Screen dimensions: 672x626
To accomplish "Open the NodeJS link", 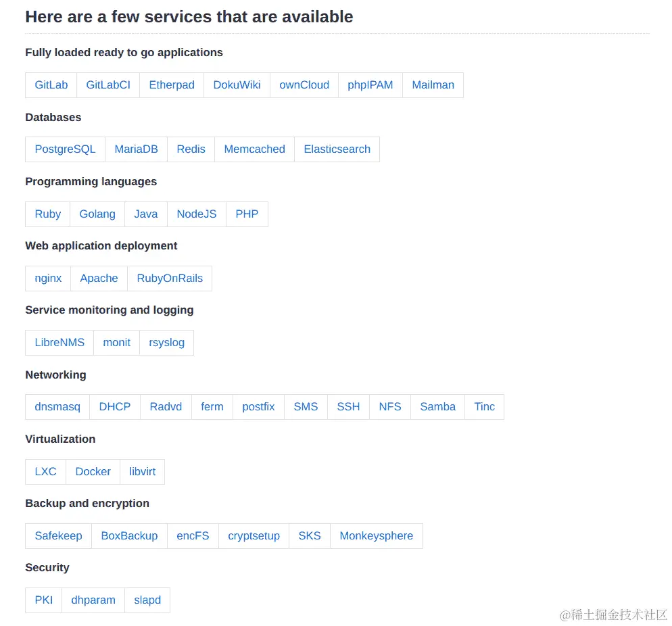I will 197,214.
